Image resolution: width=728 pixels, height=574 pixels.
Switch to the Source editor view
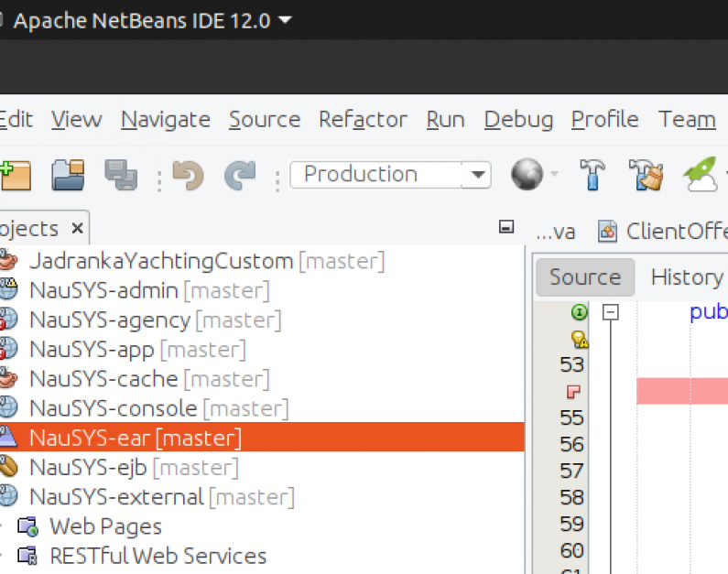tap(585, 277)
